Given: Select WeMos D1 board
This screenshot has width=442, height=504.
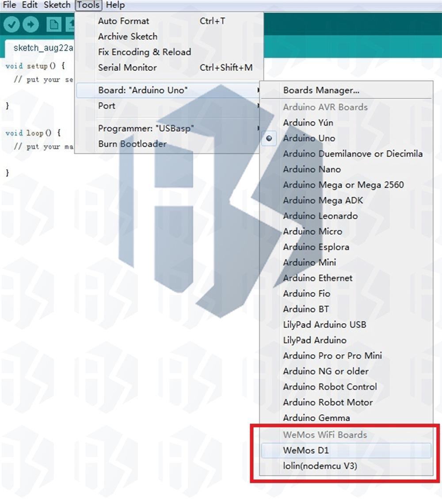Looking at the screenshot, I should (x=346, y=451).
